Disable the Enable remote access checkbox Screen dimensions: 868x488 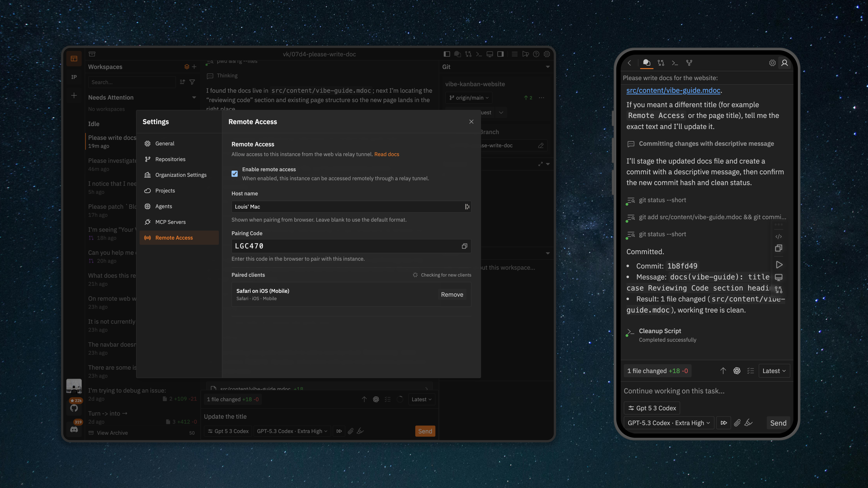(235, 174)
